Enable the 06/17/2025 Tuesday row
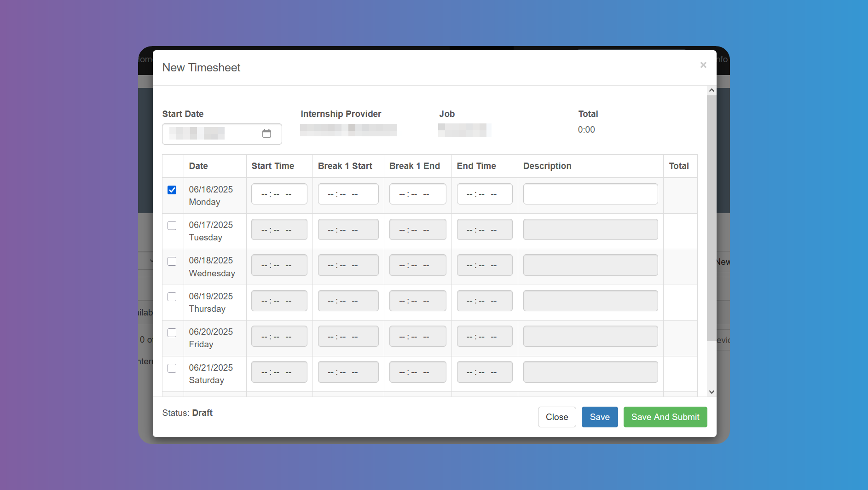 click(172, 225)
